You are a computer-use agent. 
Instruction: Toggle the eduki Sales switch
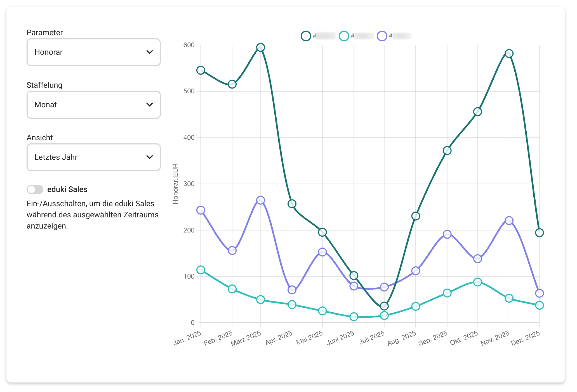pos(35,189)
